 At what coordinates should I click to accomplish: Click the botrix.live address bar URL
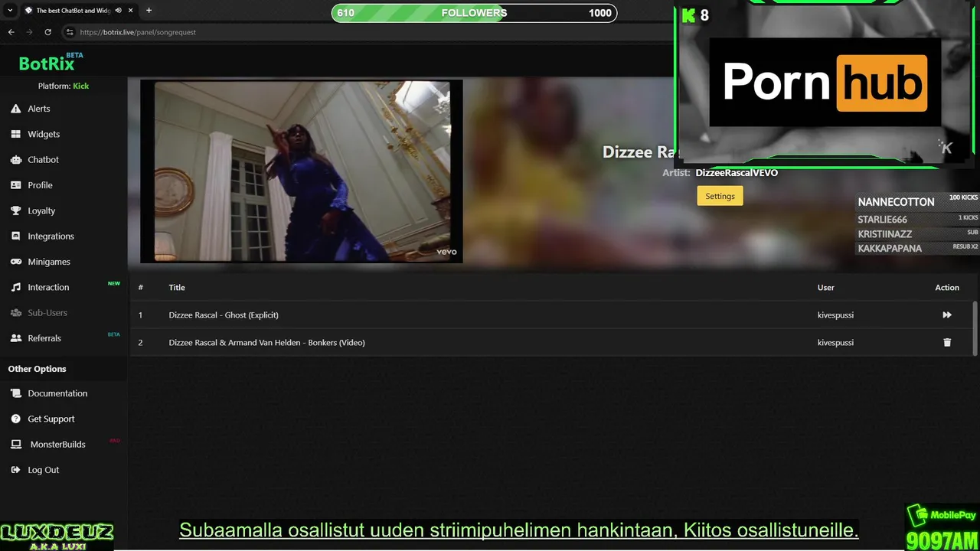pyautogui.click(x=138, y=32)
